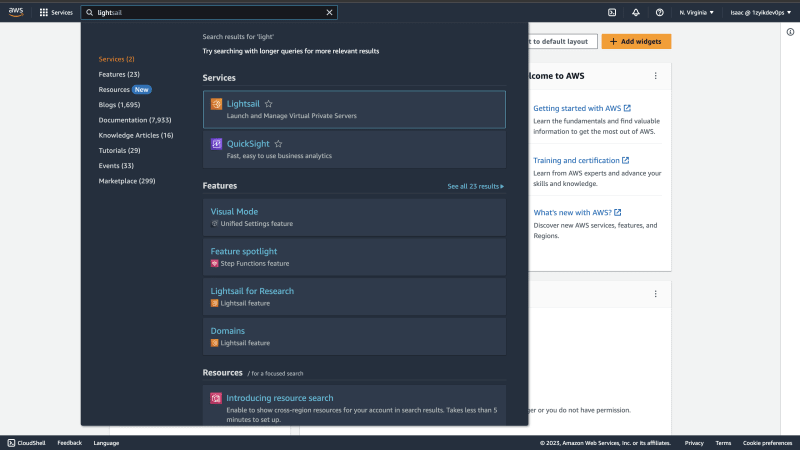Click the Lightsail service icon
Image resolution: width=800 pixels, height=450 pixels.
tap(216, 104)
